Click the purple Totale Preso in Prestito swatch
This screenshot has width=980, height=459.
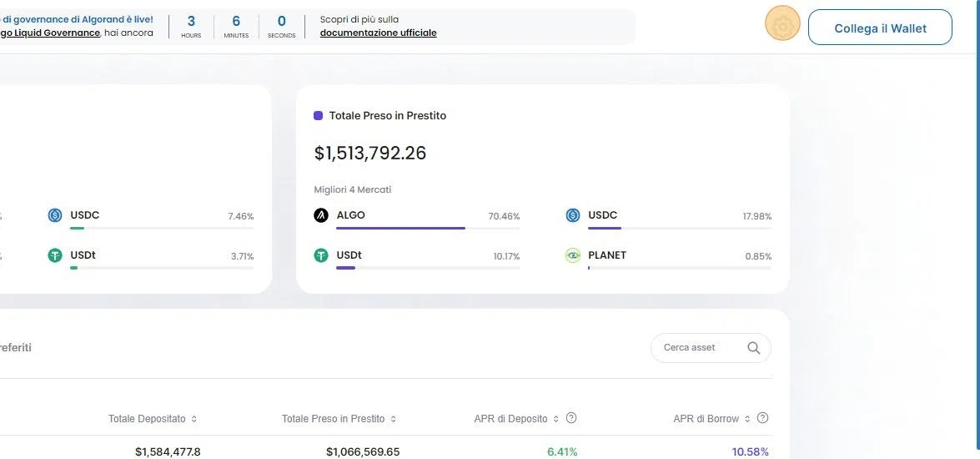coord(318,116)
